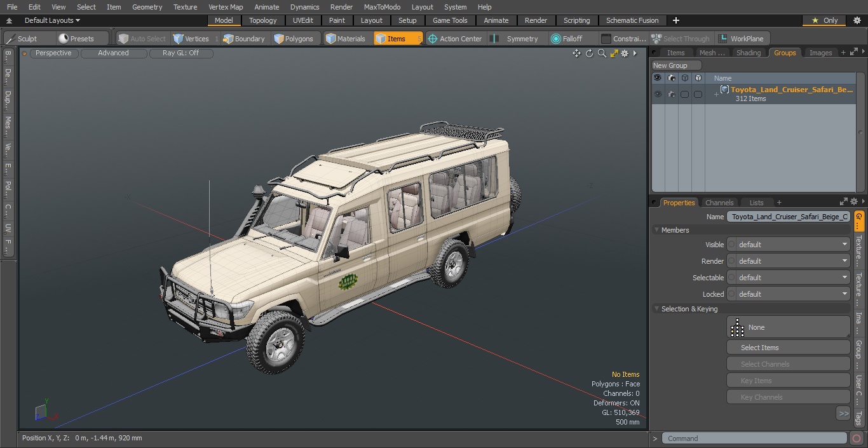This screenshot has width=868, height=448.
Task: Click the group Name input field
Action: 788,217
